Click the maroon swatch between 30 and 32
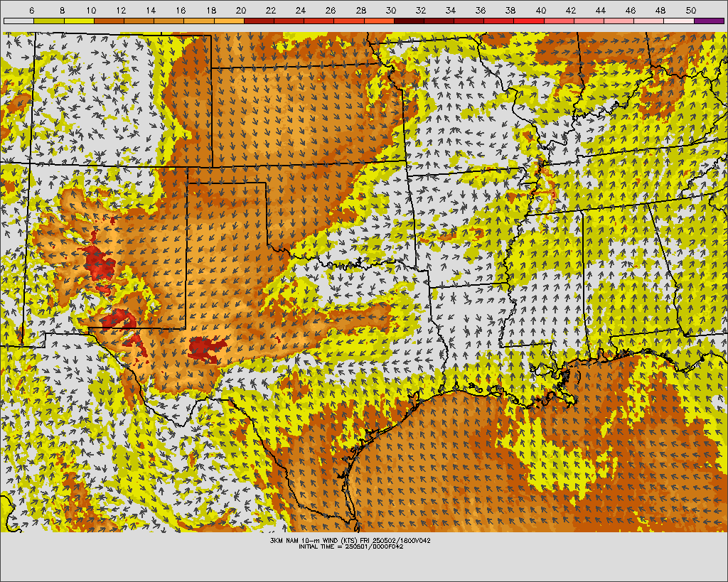Viewport: 728px width, 582px height. [x=409, y=21]
